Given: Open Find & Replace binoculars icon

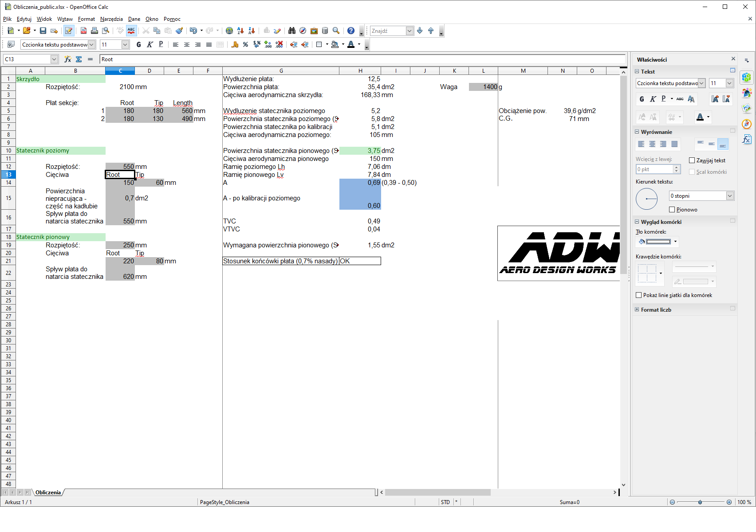Looking at the screenshot, I should 291,31.
